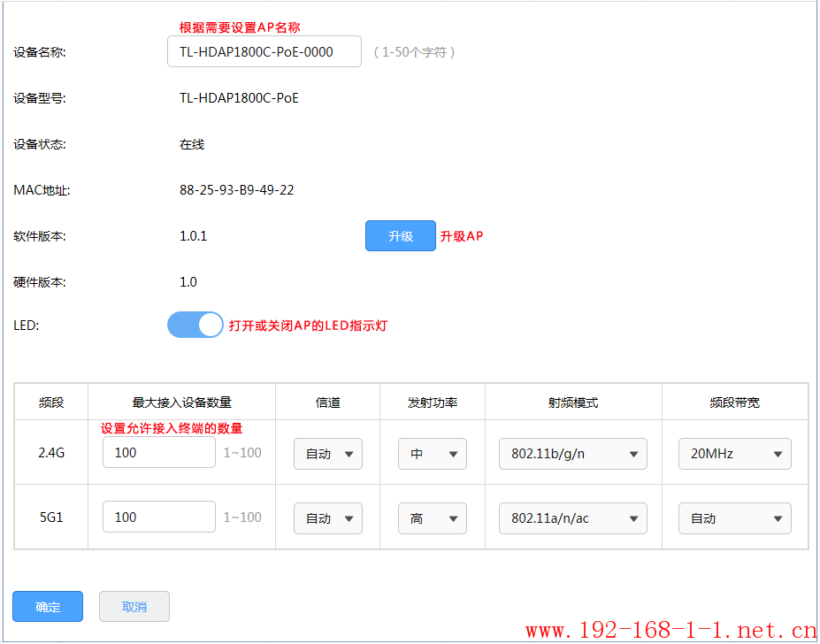Click the 设备状态 label

[40, 144]
